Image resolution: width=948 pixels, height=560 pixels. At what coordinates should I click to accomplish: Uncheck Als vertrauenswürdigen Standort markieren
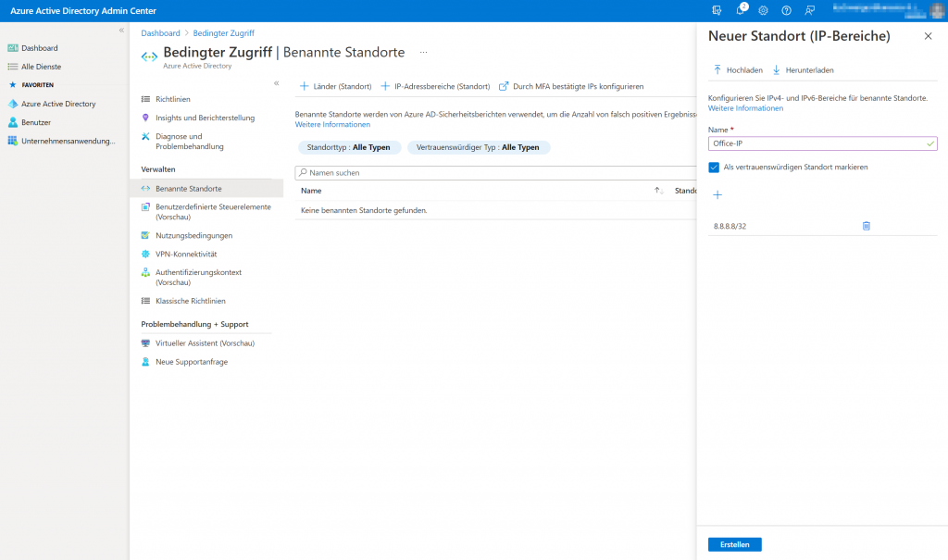point(714,168)
